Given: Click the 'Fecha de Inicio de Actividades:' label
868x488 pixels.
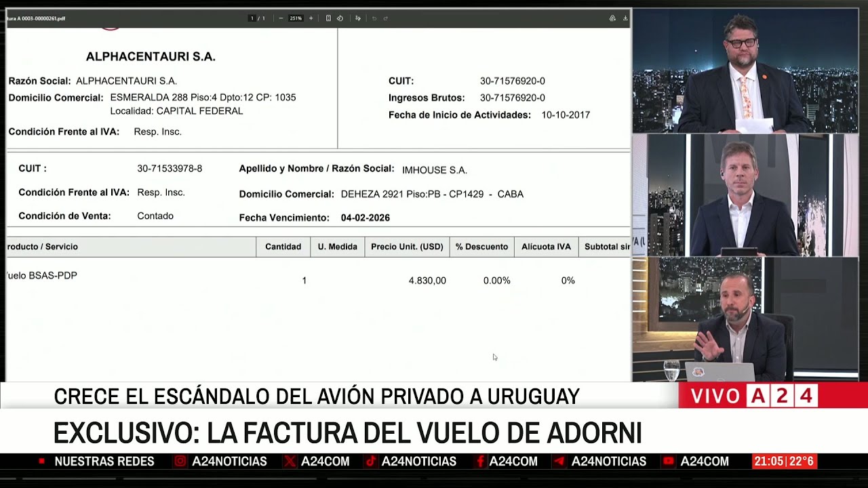Looking at the screenshot, I should [460, 115].
